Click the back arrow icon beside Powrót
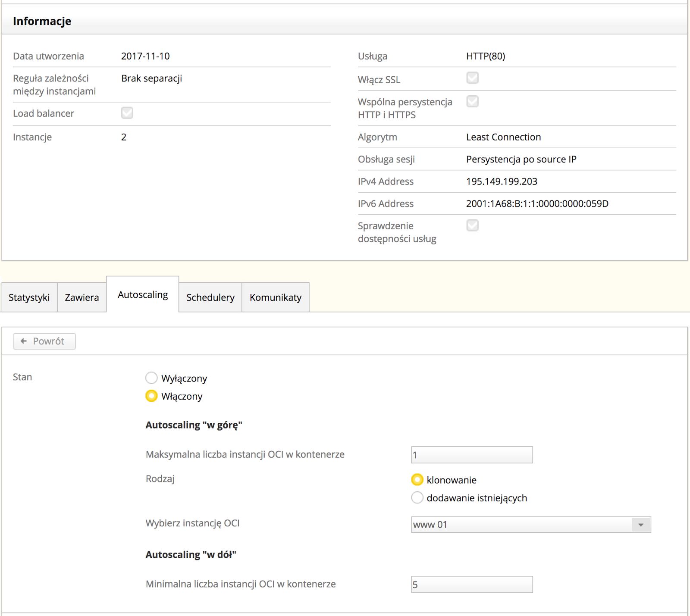Image resolution: width=690 pixels, height=616 pixels. 24,341
